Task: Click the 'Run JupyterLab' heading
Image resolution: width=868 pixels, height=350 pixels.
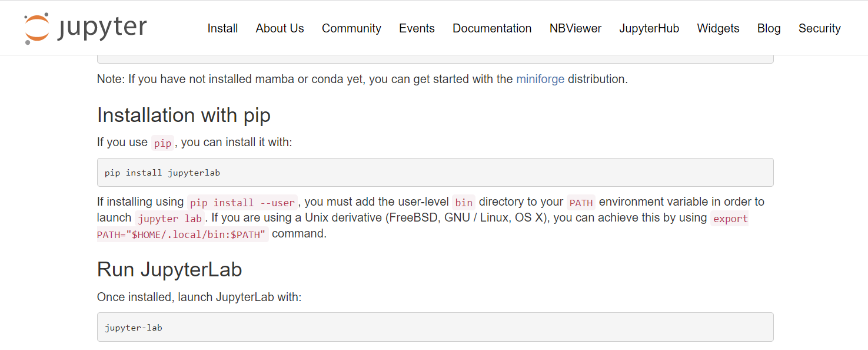Action: coord(169,269)
